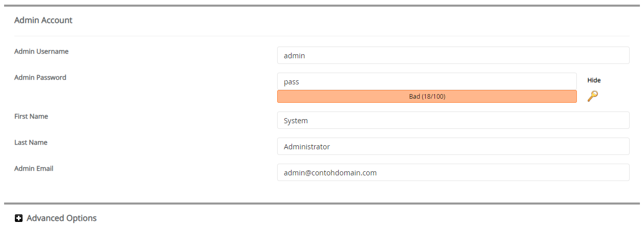The height and width of the screenshot is (225, 644).
Task: Expand Advanced Options via the plus icon
Action: (x=19, y=218)
